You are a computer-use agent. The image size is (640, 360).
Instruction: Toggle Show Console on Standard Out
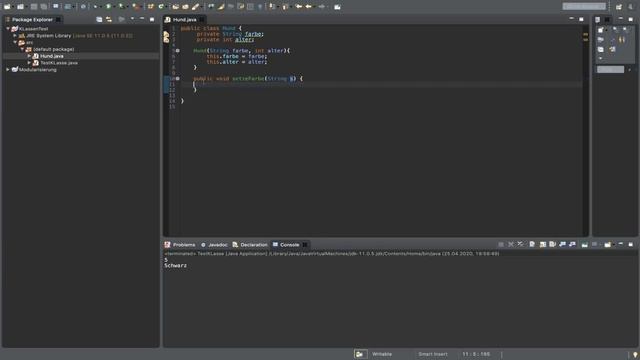click(x=562, y=244)
